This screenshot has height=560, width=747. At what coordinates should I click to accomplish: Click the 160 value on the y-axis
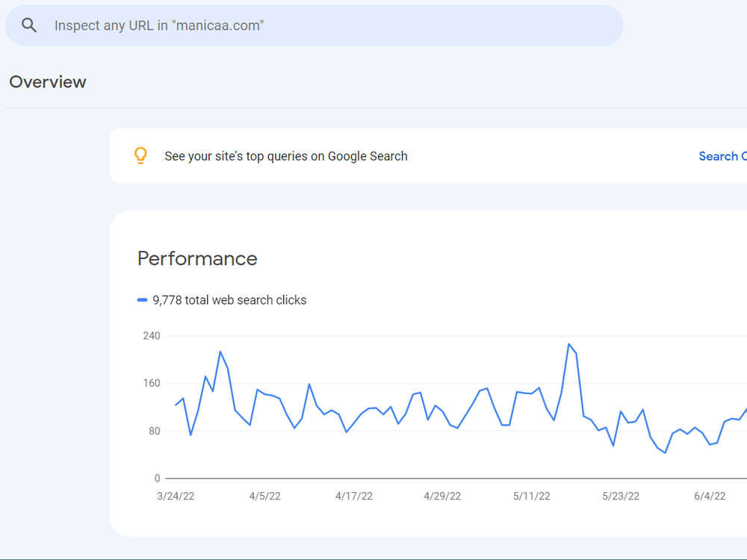click(x=152, y=384)
